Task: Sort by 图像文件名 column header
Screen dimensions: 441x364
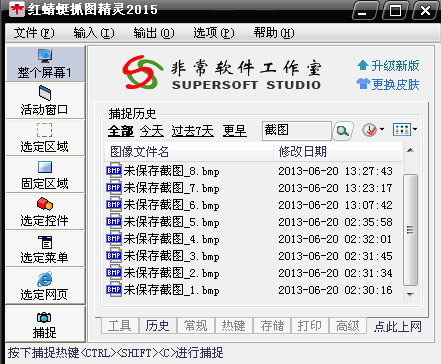Action: tap(189, 152)
